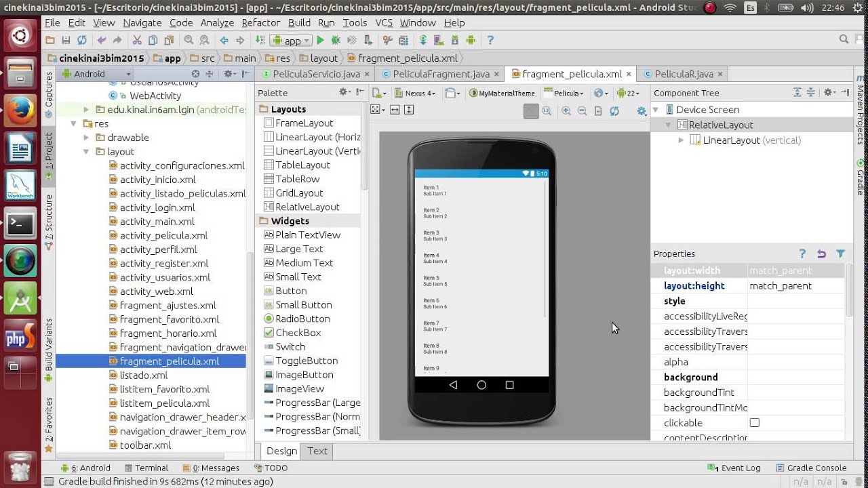The height and width of the screenshot is (488, 868).
Task: Open the TODO tool window
Action: [271, 468]
